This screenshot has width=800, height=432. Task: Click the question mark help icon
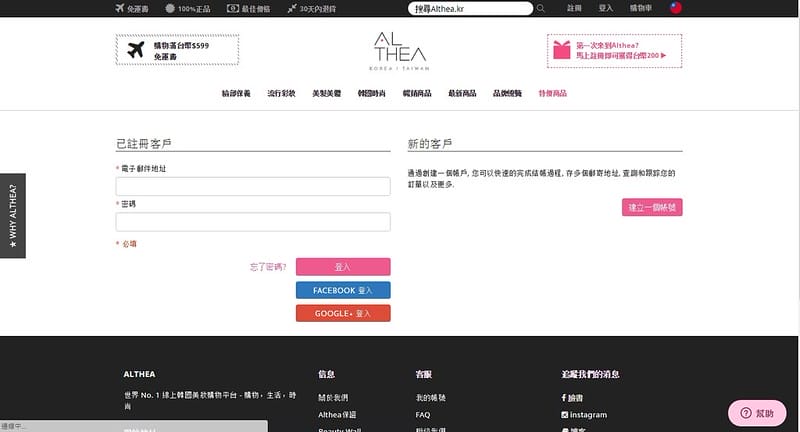pyautogui.click(x=746, y=413)
